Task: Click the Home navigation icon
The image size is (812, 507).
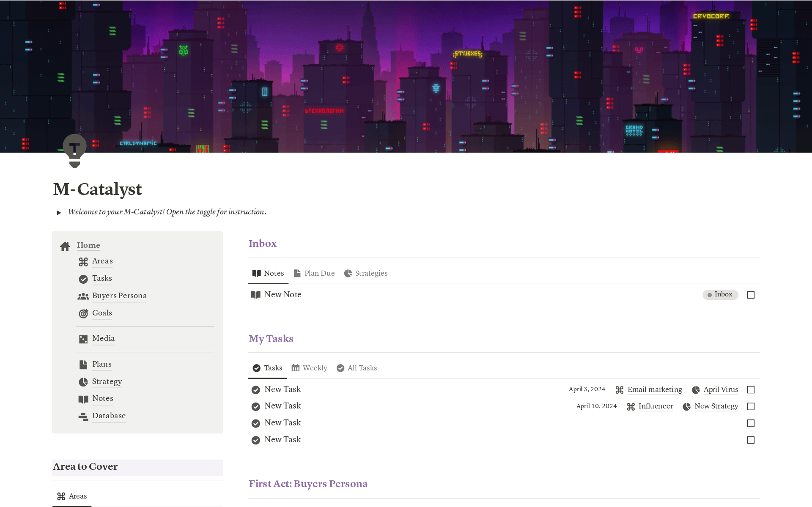Action: pyautogui.click(x=66, y=245)
